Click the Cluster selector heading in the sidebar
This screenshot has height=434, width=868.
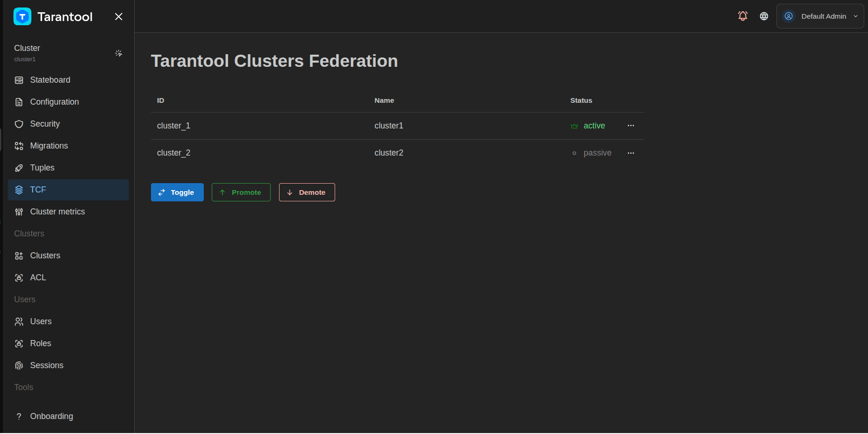click(x=27, y=48)
